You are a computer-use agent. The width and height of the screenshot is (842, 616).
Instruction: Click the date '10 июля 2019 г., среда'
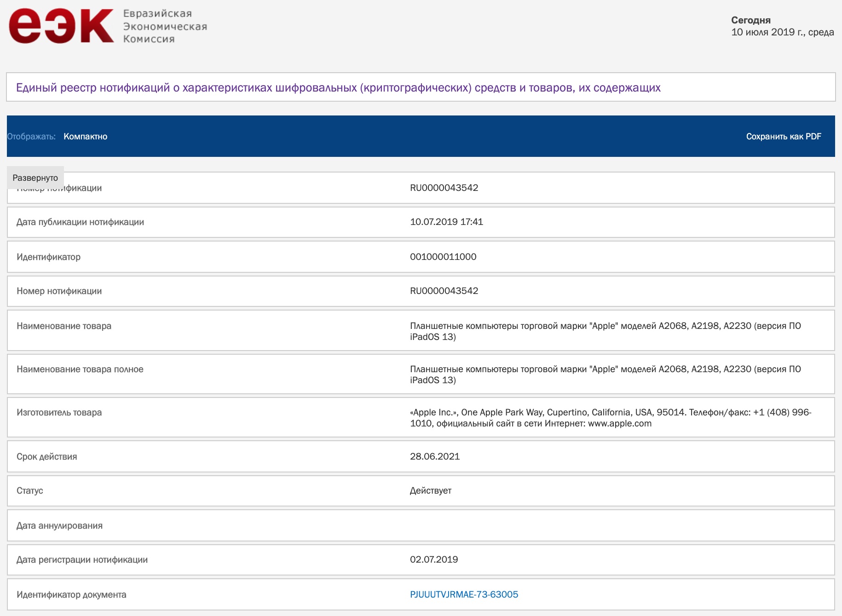pyautogui.click(x=783, y=32)
